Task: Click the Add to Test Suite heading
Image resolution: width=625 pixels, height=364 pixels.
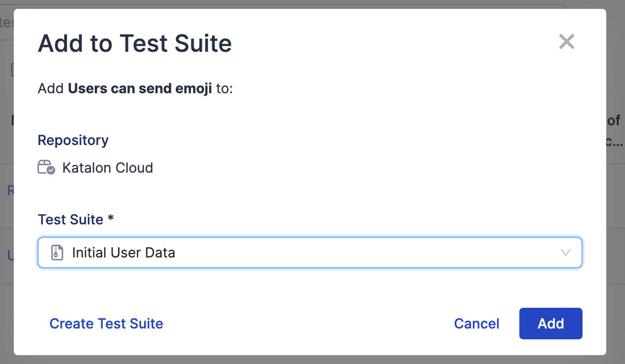Action: click(134, 43)
